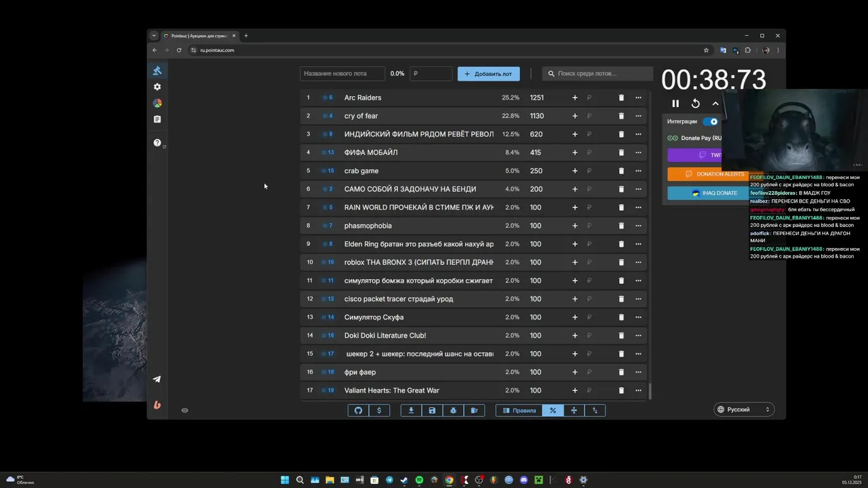Switch to the Pointauc browser tab
The height and width of the screenshot is (488, 868).
click(x=200, y=36)
